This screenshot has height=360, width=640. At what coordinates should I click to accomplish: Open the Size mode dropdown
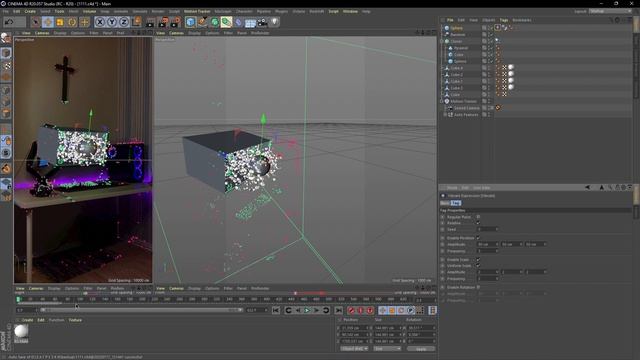click(387, 349)
